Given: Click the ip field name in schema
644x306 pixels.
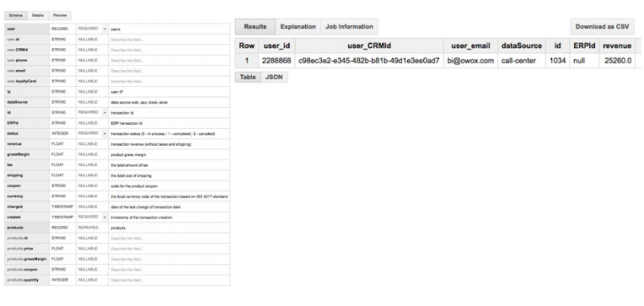Looking at the screenshot, I should point(9,92).
